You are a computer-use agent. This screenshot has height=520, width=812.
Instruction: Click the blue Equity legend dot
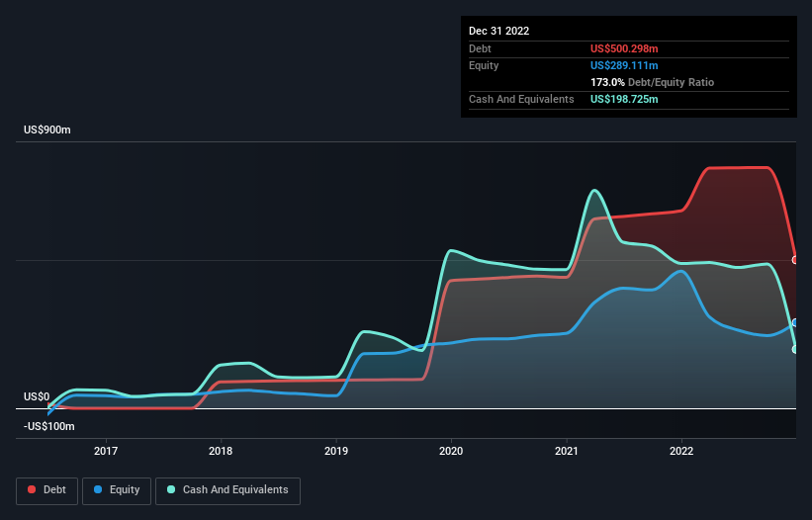coord(98,489)
